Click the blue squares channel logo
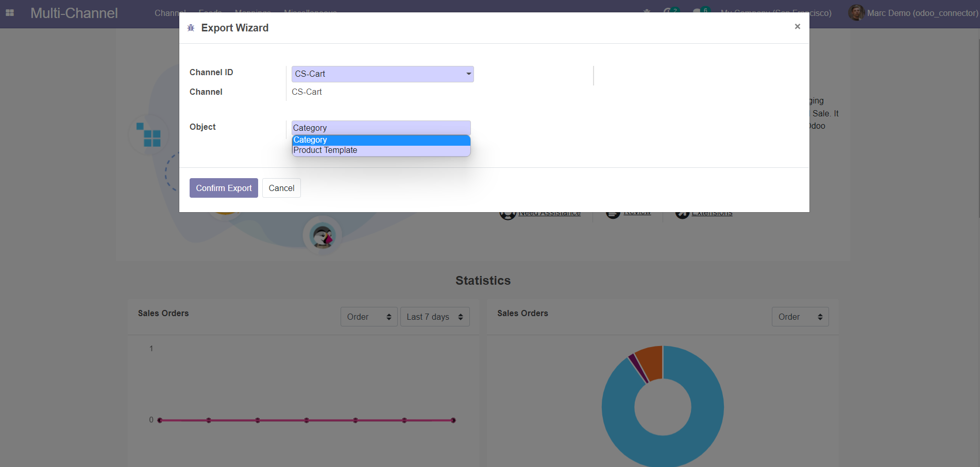 148,134
